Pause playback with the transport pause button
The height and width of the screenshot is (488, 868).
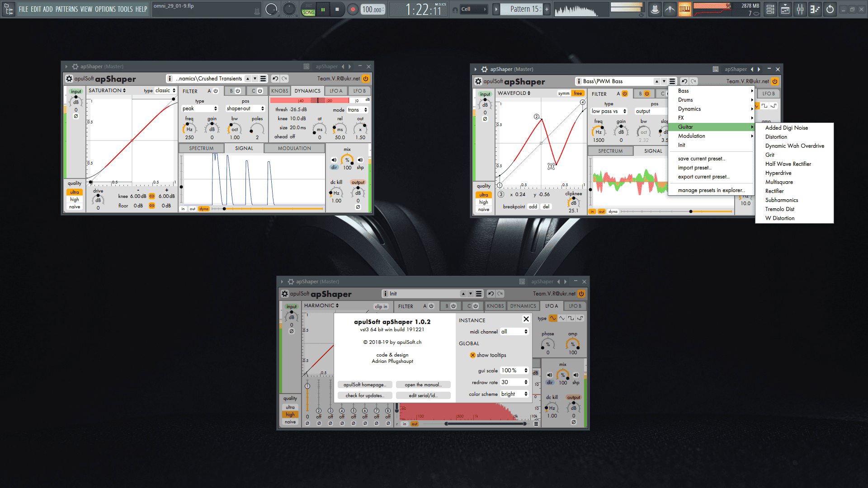323,9
